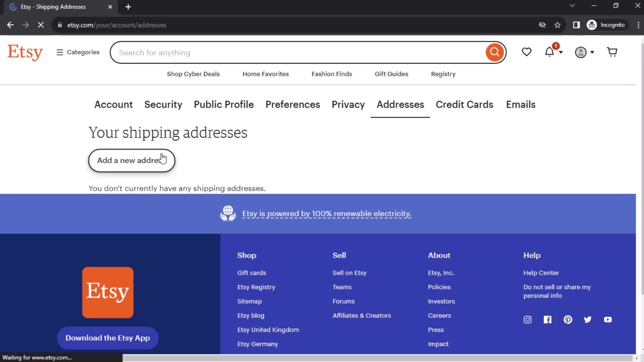
Task: Open Privacy settings page
Action: (348, 104)
